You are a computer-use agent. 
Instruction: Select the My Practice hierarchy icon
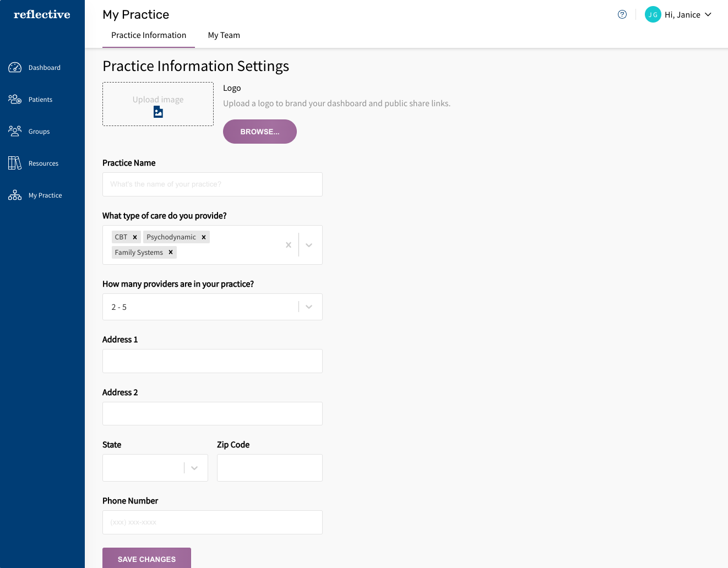click(15, 195)
